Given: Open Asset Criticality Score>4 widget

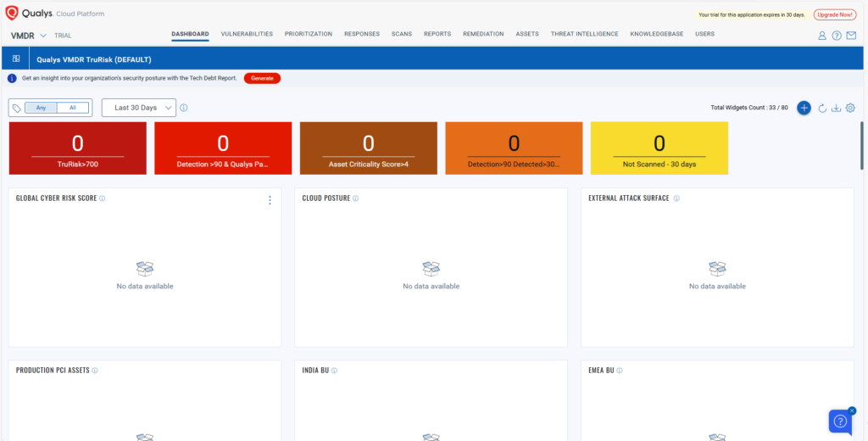Looking at the screenshot, I should (x=369, y=148).
